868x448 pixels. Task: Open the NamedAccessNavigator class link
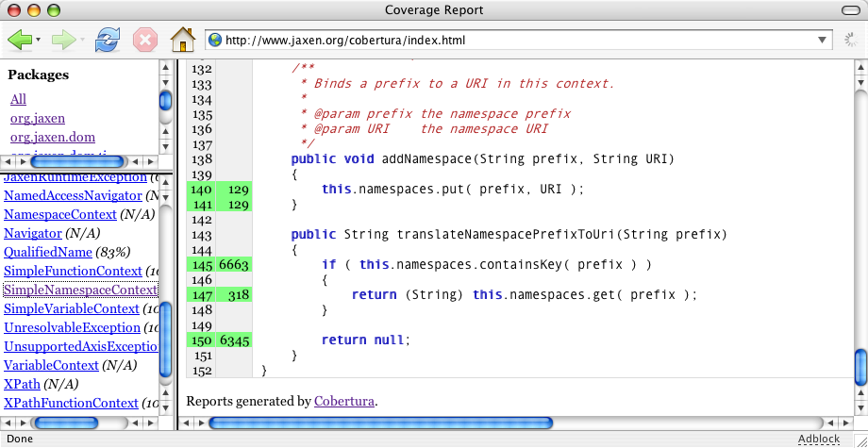73,196
